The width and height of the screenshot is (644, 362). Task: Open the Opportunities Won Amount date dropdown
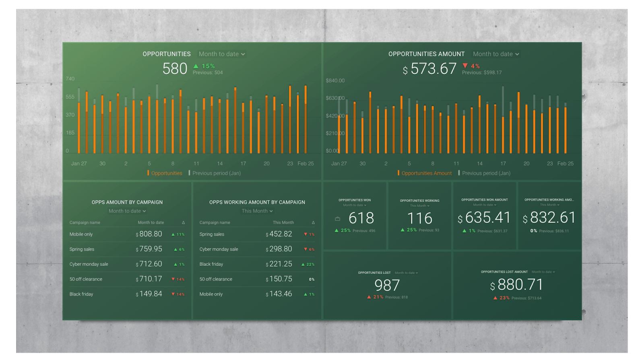(x=484, y=205)
